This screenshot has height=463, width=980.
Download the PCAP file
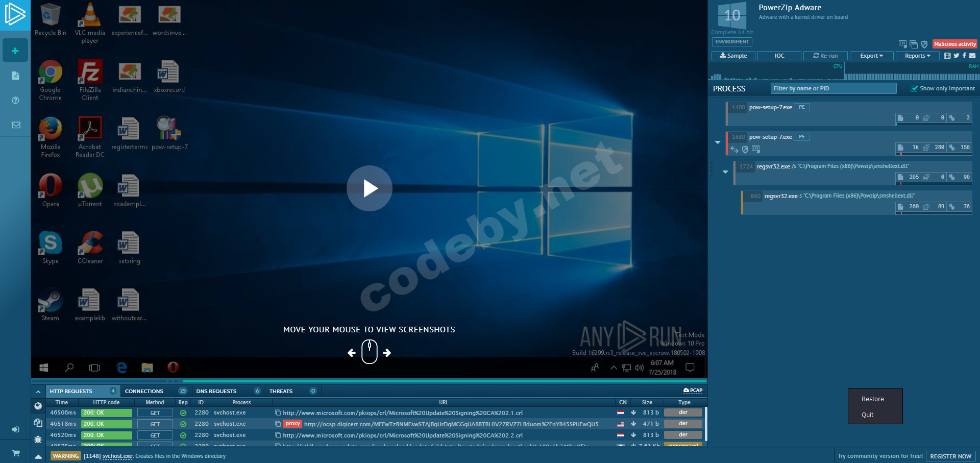[x=693, y=391]
